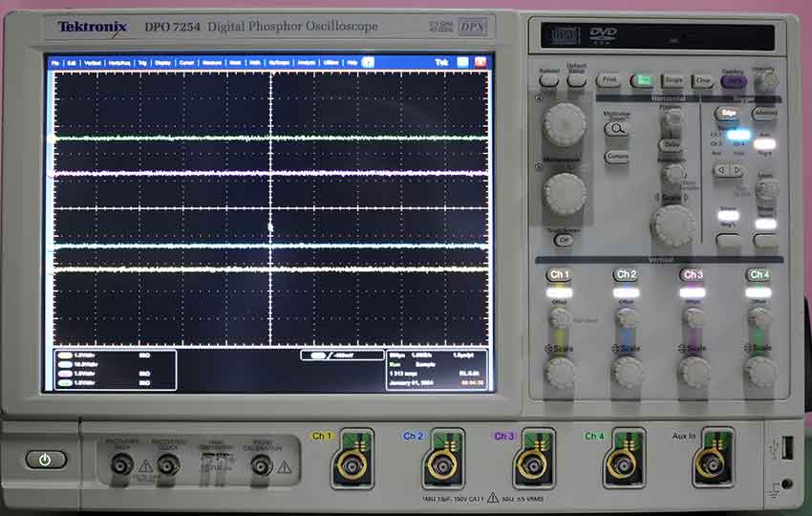The width and height of the screenshot is (812, 516).
Task: Open the Math menu
Action: tap(255, 63)
